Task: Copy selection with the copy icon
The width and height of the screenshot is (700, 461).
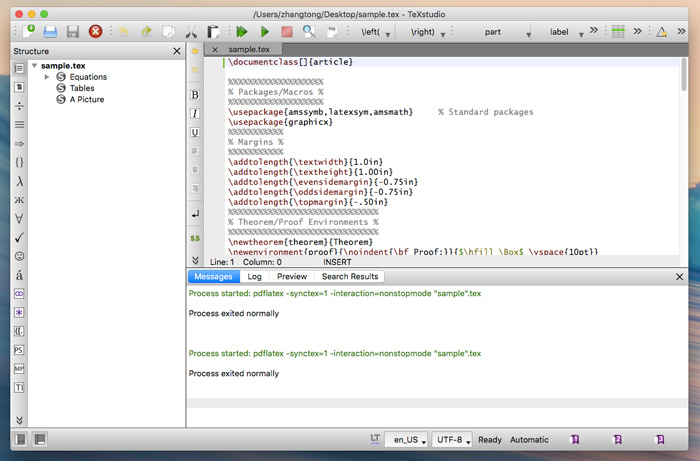Action: pyautogui.click(x=168, y=32)
